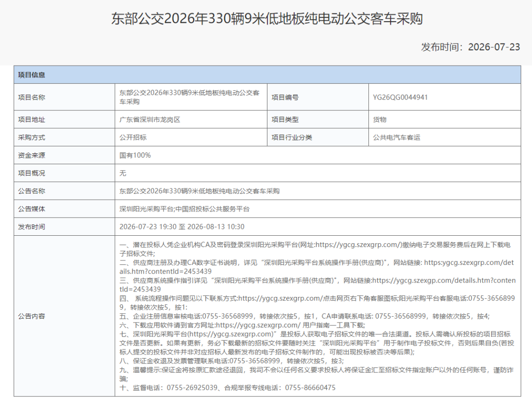
Task: Click the 货物 project type value
Action: [380, 119]
